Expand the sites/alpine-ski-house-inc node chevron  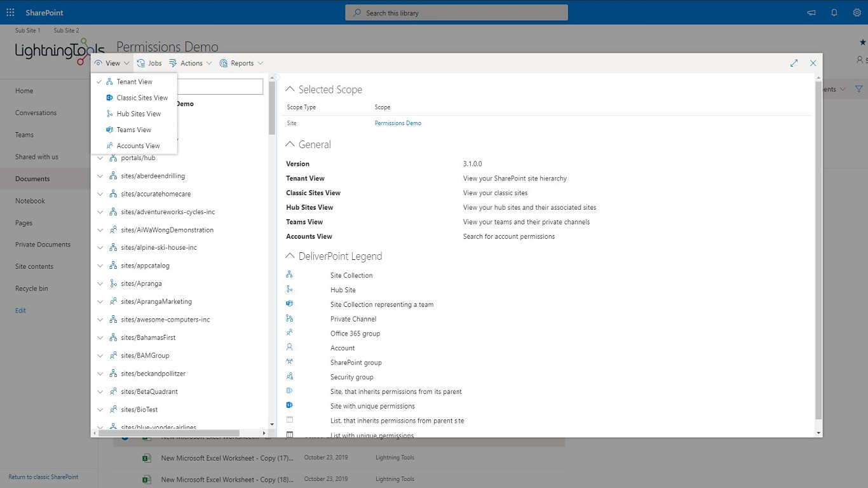click(100, 248)
